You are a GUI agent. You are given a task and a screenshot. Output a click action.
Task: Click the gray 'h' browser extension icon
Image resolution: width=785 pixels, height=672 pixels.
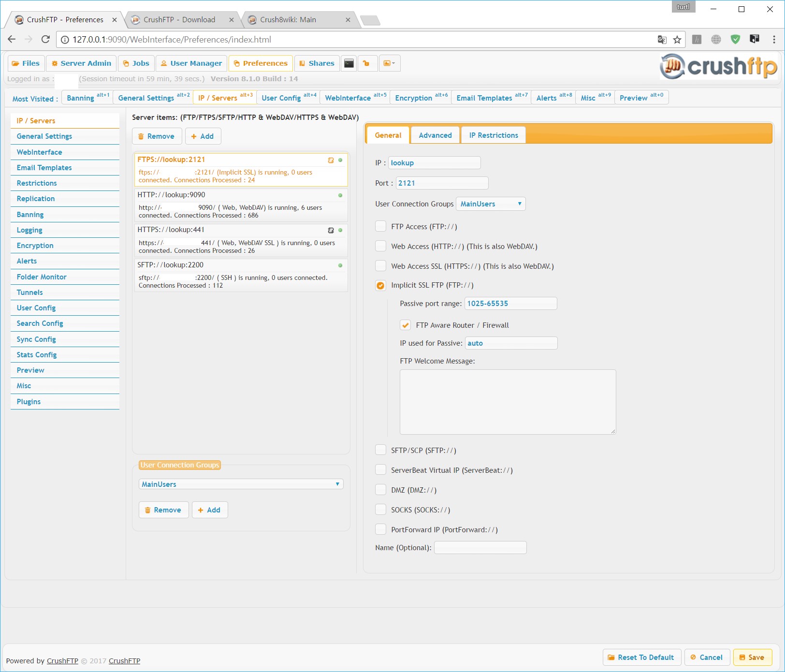pos(697,40)
